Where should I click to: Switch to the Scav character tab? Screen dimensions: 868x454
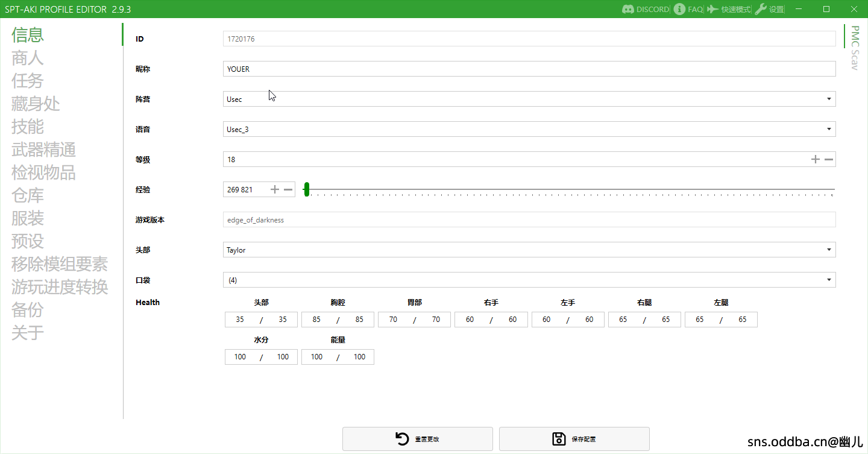(854, 60)
